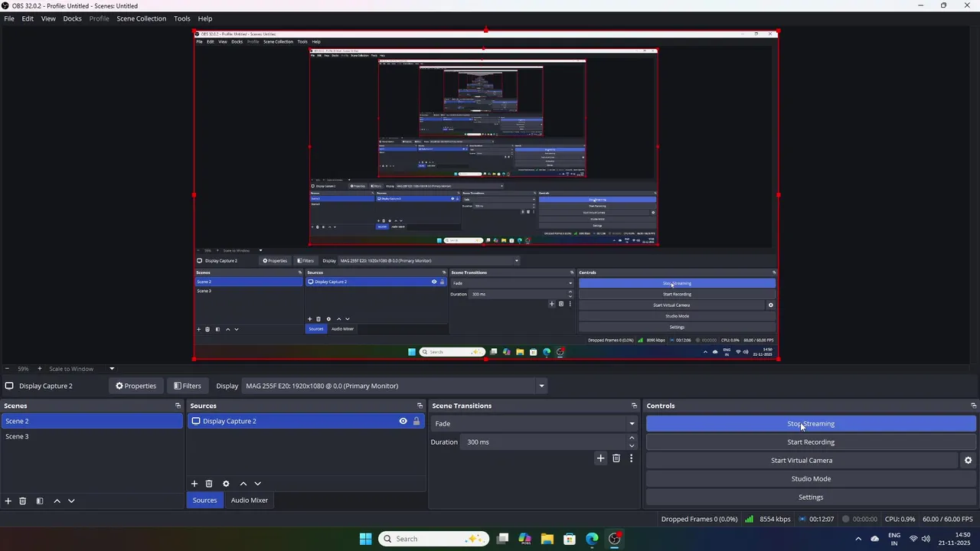Open Microsoft Store from the taskbar

pos(569,539)
